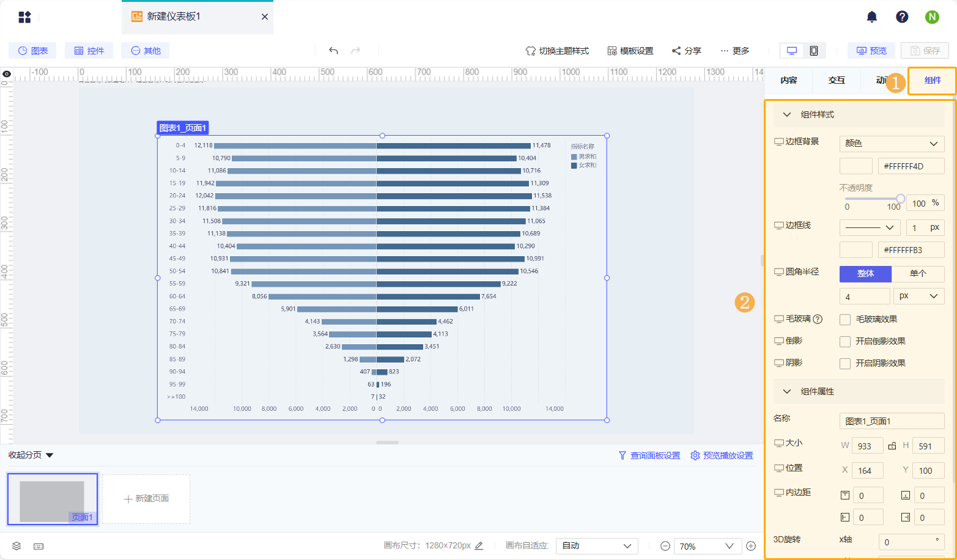This screenshot has height=560, width=957.
Task: Click the redo arrow icon
Action: [x=356, y=51]
